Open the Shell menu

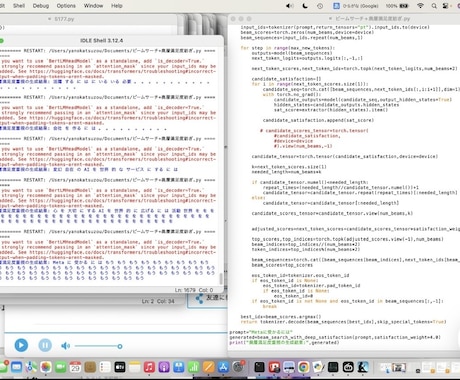pos(19,6)
